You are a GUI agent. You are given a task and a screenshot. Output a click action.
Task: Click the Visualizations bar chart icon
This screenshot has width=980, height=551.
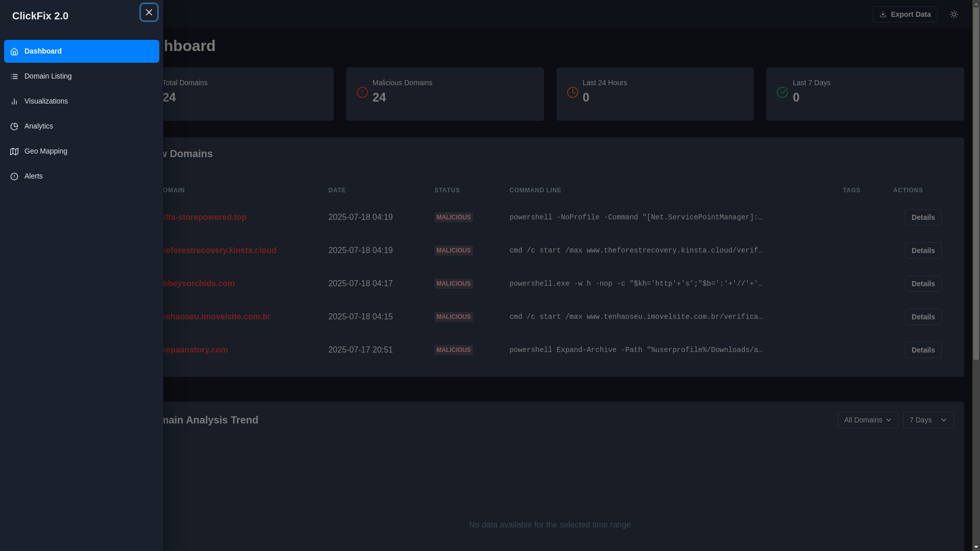14,102
